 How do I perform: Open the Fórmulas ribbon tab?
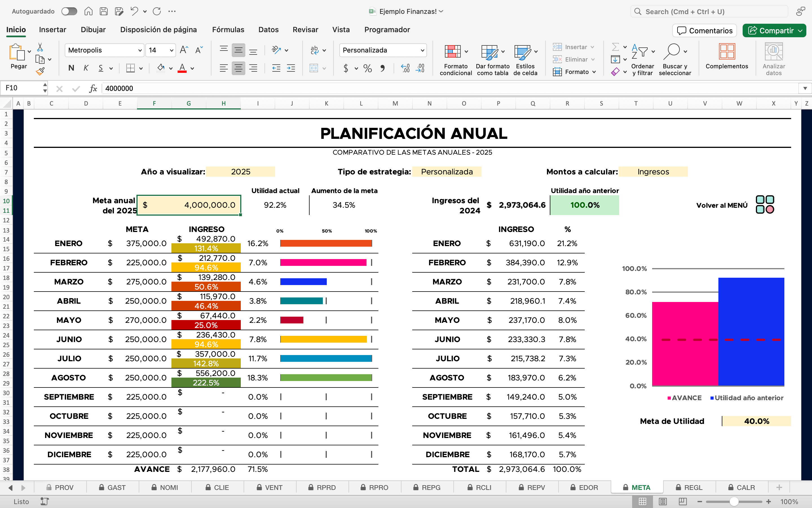pos(228,30)
